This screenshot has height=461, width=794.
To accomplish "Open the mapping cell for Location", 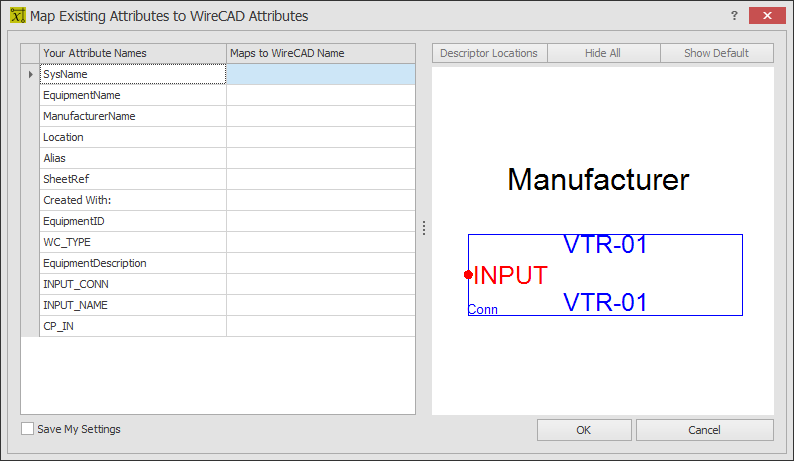I will click(x=321, y=137).
